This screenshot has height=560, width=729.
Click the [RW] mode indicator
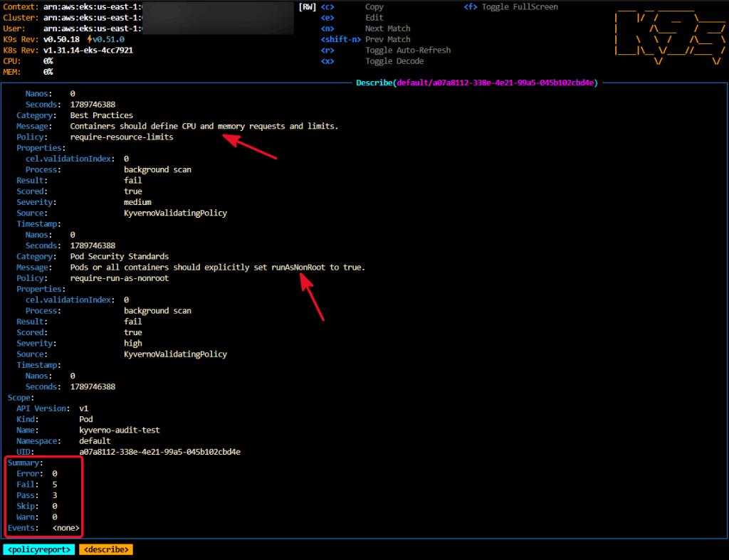point(308,7)
